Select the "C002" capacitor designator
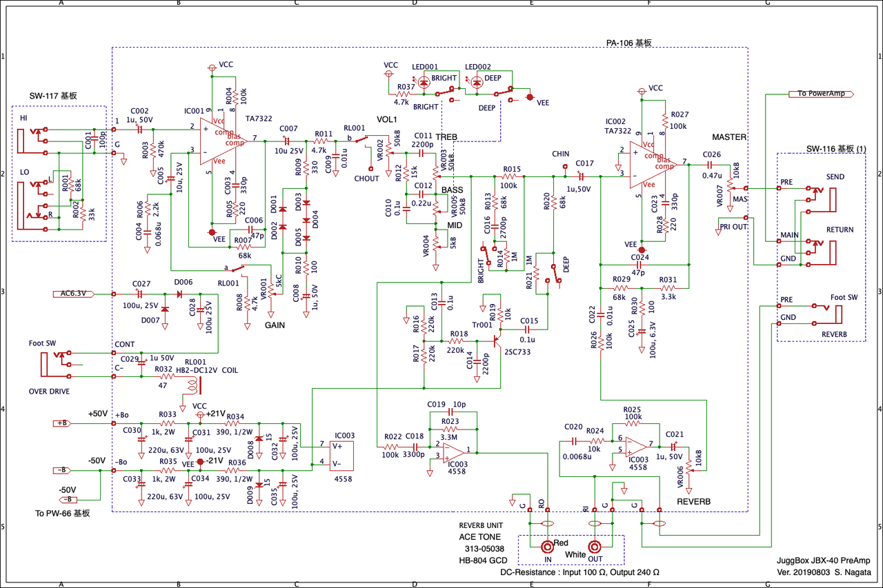 [139, 110]
